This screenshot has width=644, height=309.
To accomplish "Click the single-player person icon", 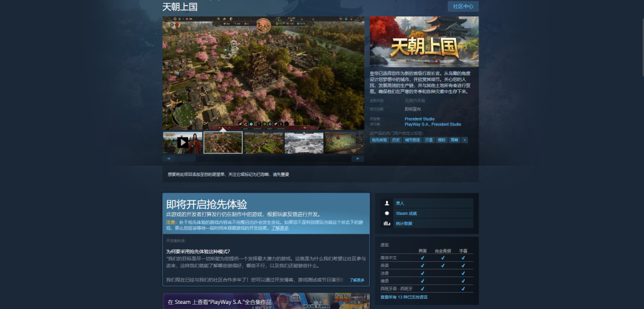I will [x=387, y=203].
